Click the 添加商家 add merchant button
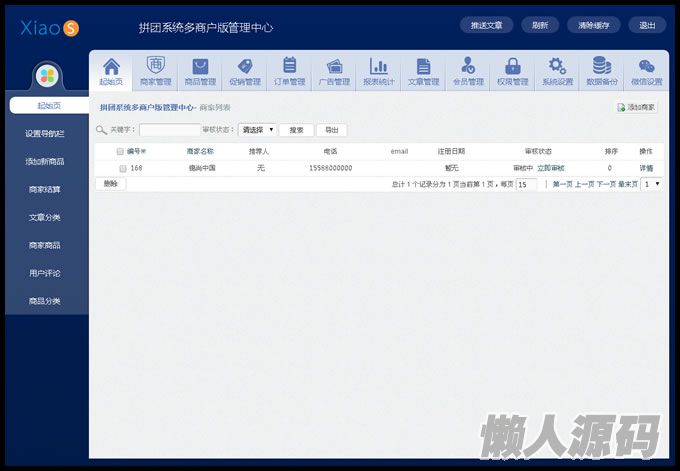 636,107
